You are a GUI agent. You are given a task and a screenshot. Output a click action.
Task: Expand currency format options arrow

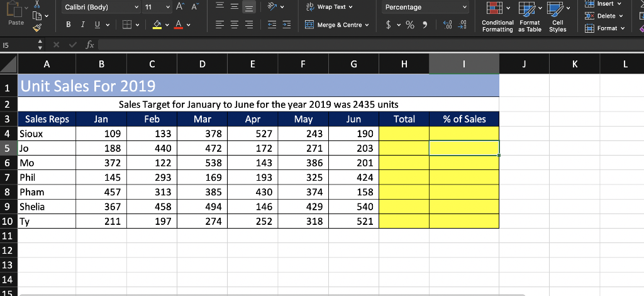pyautogui.click(x=398, y=25)
